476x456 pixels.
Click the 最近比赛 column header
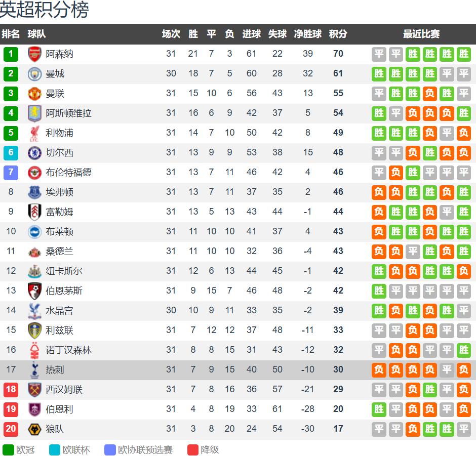(x=421, y=34)
